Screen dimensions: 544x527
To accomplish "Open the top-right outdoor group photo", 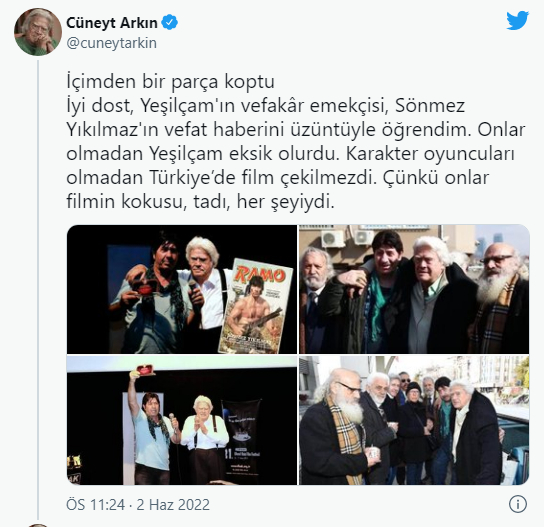I will pos(414,289).
